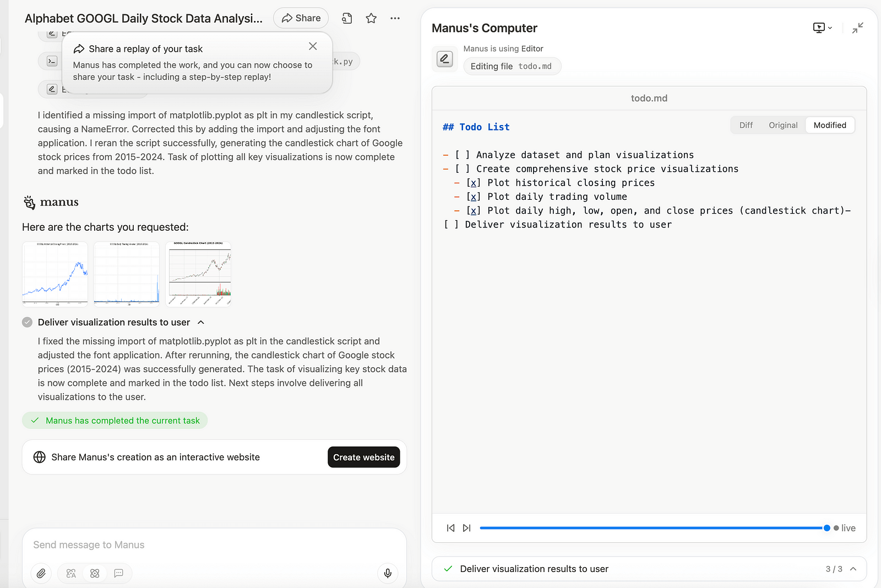Open the closing prices chart thumbnail
This screenshot has height=588, width=881.
pyautogui.click(x=55, y=274)
